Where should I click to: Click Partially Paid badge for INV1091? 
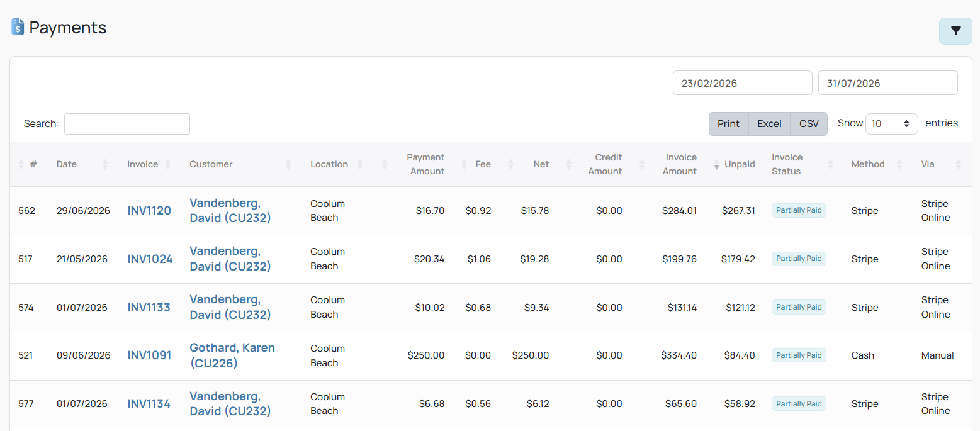(x=799, y=355)
